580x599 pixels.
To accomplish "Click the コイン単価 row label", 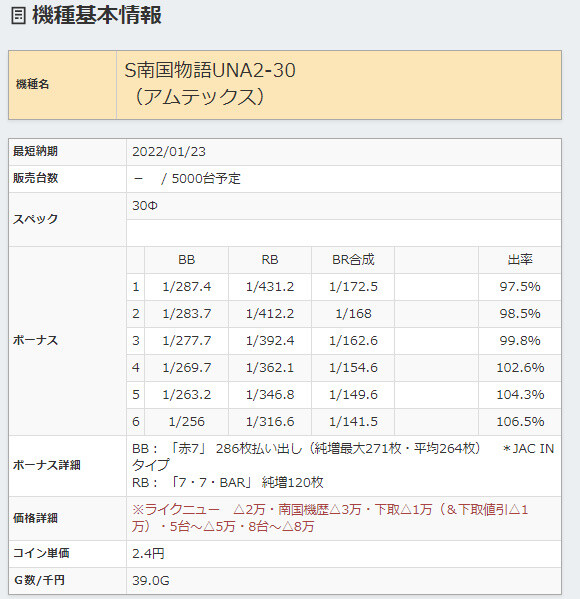I will pos(41,553).
